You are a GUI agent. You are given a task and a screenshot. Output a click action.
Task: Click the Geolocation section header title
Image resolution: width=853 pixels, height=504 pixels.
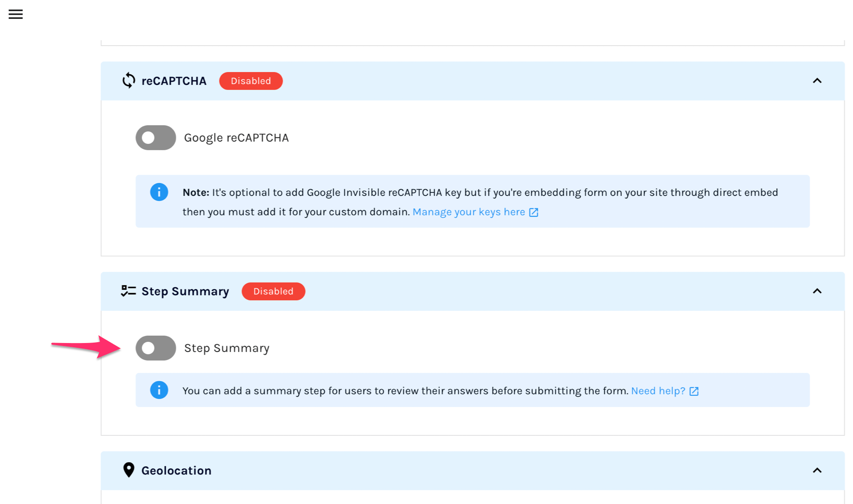[x=176, y=471]
